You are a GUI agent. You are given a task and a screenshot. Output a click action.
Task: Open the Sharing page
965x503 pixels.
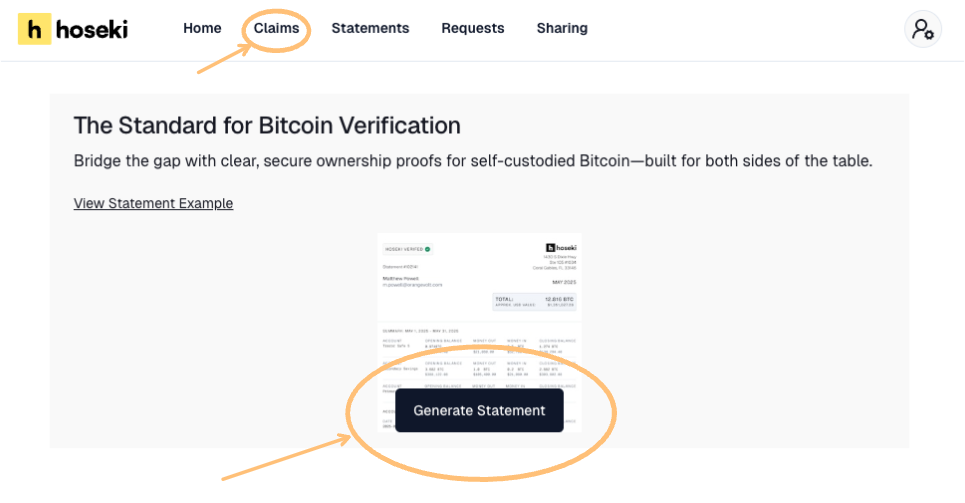click(x=562, y=28)
